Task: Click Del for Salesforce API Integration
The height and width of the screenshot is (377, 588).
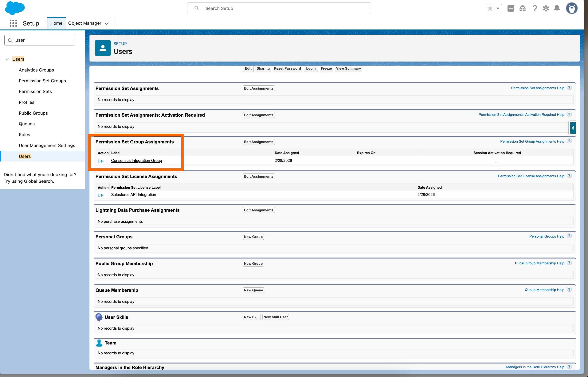Action: coord(100,195)
